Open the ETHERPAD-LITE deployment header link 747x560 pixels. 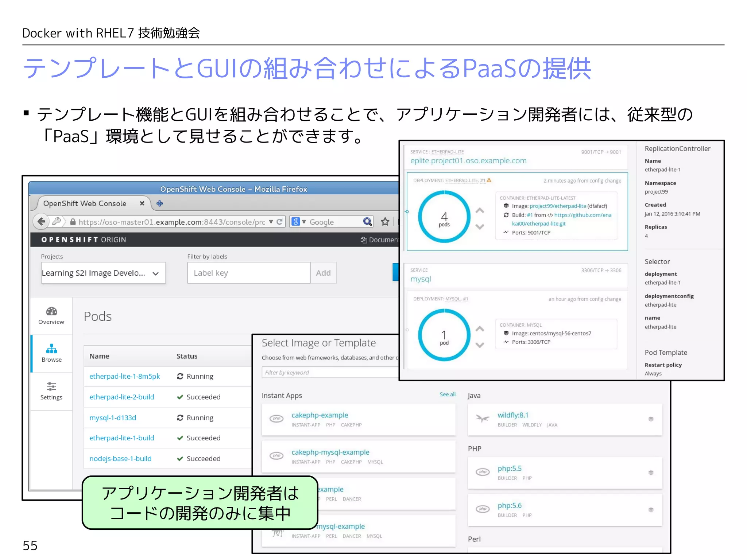pos(461,180)
